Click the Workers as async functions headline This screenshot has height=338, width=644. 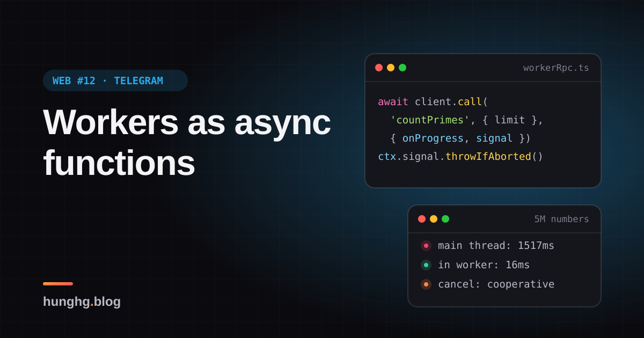point(187,142)
